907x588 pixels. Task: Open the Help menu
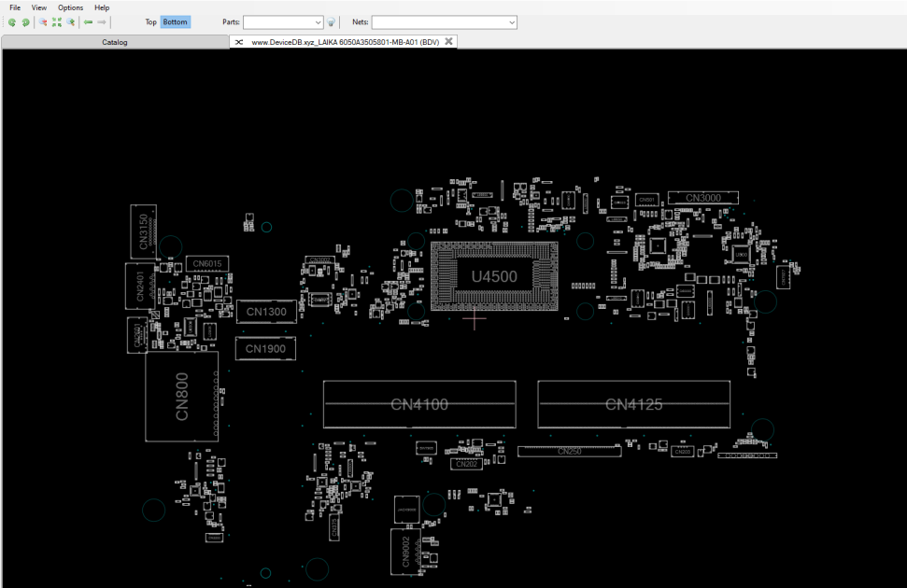click(102, 7)
